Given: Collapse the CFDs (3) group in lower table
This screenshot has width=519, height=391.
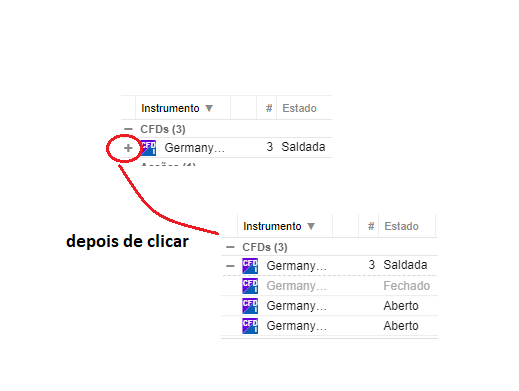Looking at the screenshot, I should 230,247.
